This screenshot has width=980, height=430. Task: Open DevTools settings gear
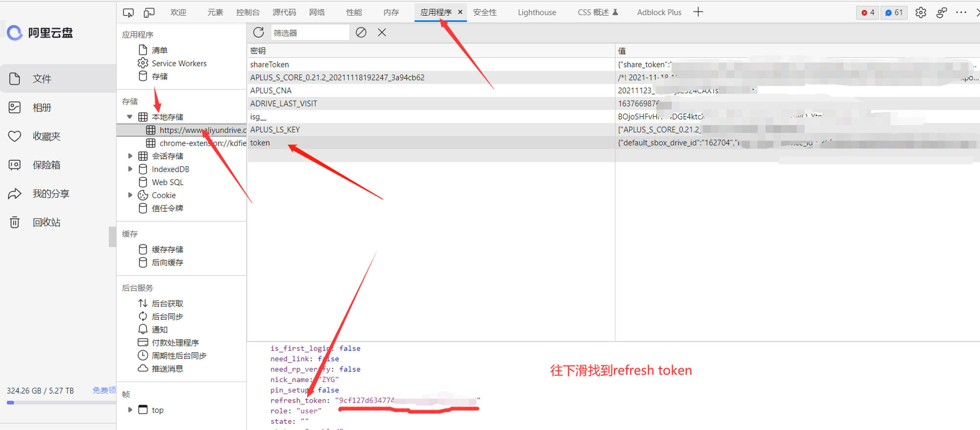click(x=921, y=13)
